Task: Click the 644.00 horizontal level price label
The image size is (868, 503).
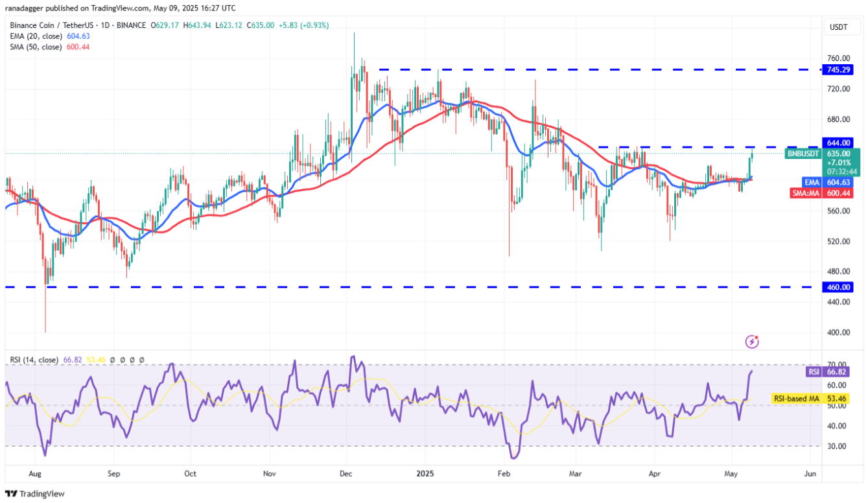Action: 838,142
